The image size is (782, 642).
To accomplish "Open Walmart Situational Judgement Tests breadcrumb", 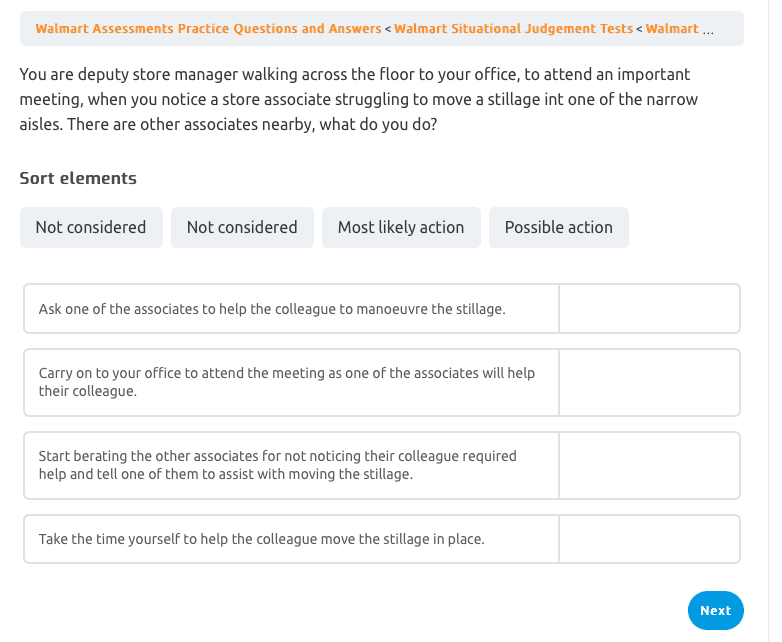I will point(513,29).
